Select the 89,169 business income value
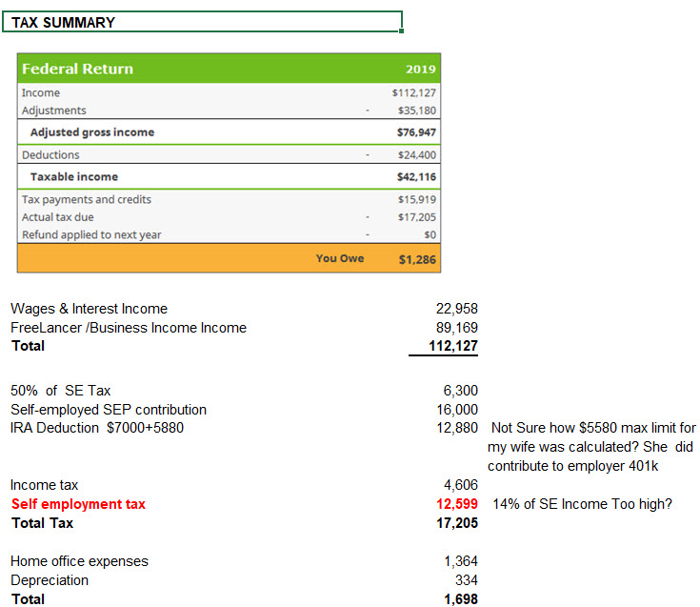The width and height of the screenshot is (700, 607). pos(457,328)
